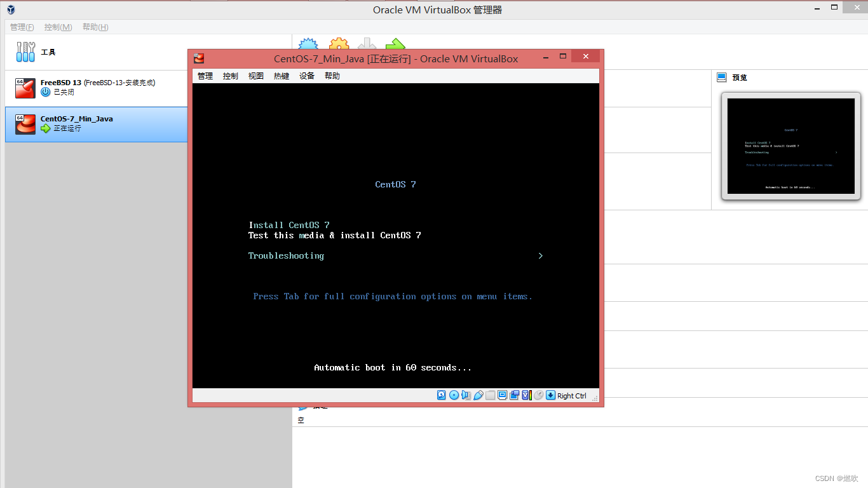Maximize the CentOS VM window

[563, 57]
